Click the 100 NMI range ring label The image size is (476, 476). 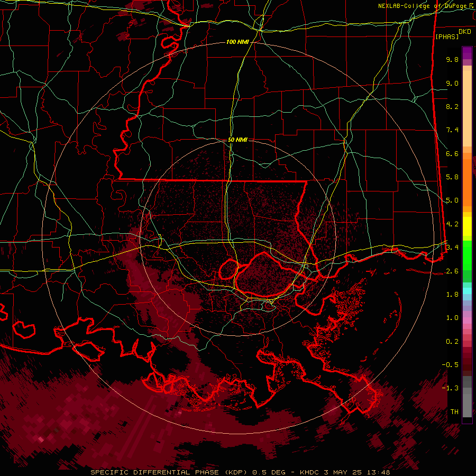[x=237, y=42]
